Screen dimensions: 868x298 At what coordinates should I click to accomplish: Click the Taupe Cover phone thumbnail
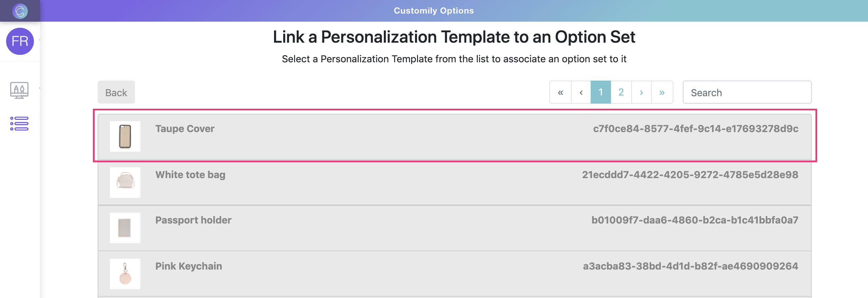coord(125,136)
